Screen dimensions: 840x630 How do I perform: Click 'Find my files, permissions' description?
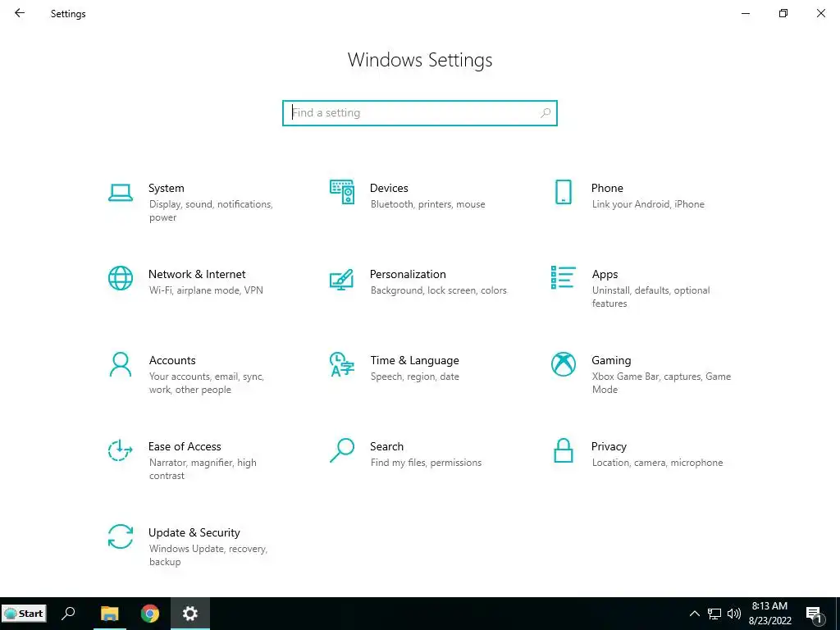tap(426, 463)
